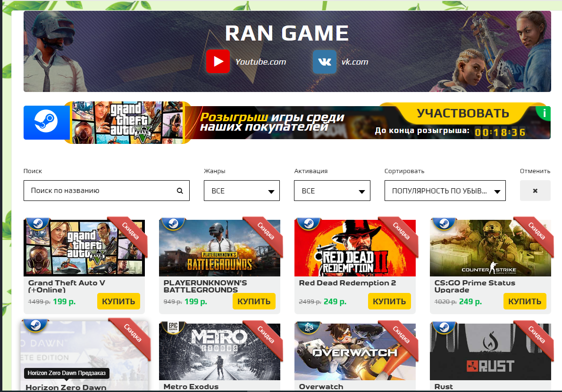Buy PLAYERUNKNOWN'S BATTLEGROUNDS with КУПИТЬ
This screenshot has width=562, height=392.
pos(254,301)
